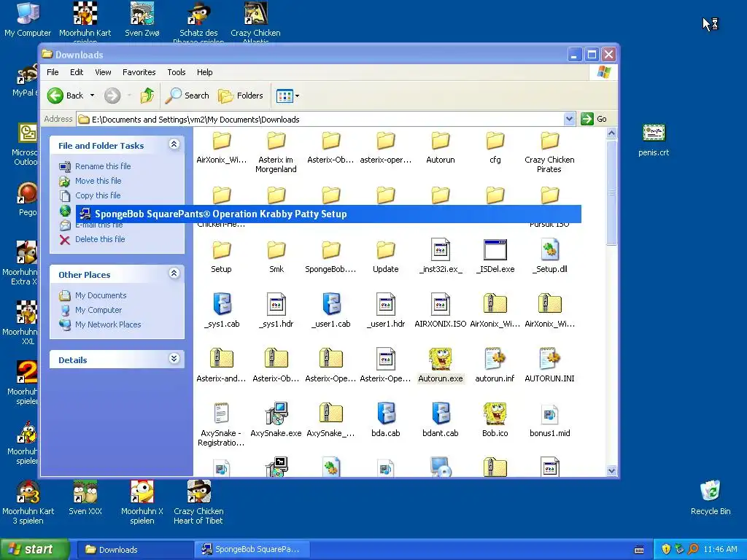The width and height of the screenshot is (747, 560).
Task: Click the security shield tray icon
Action: pos(666,550)
